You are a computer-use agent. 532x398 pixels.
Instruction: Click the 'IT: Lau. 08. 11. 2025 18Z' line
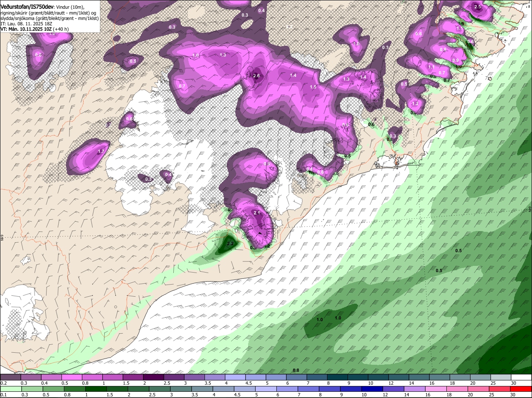pyautogui.click(x=26, y=24)
